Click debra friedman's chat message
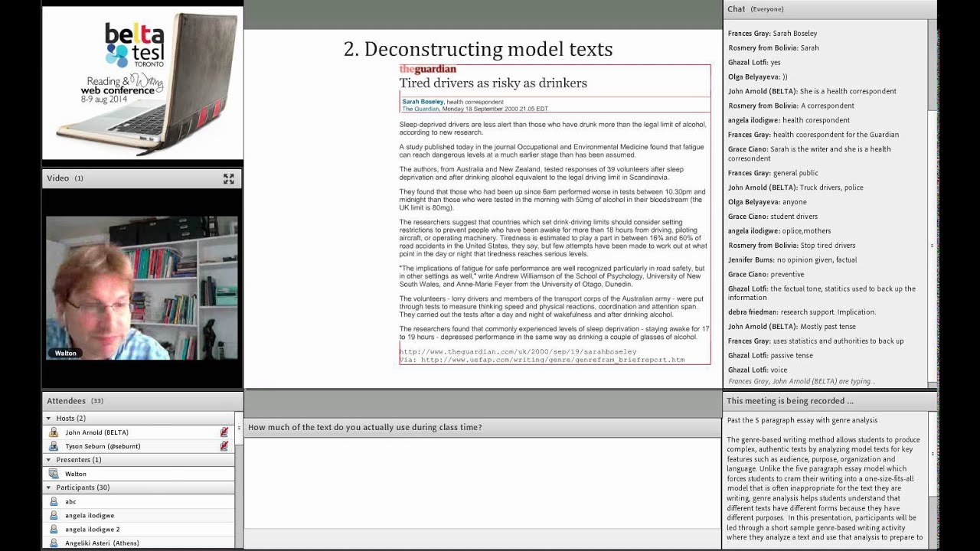Image resolution: width=980 pixels, height=551 pixels. (x=802, y=312)
